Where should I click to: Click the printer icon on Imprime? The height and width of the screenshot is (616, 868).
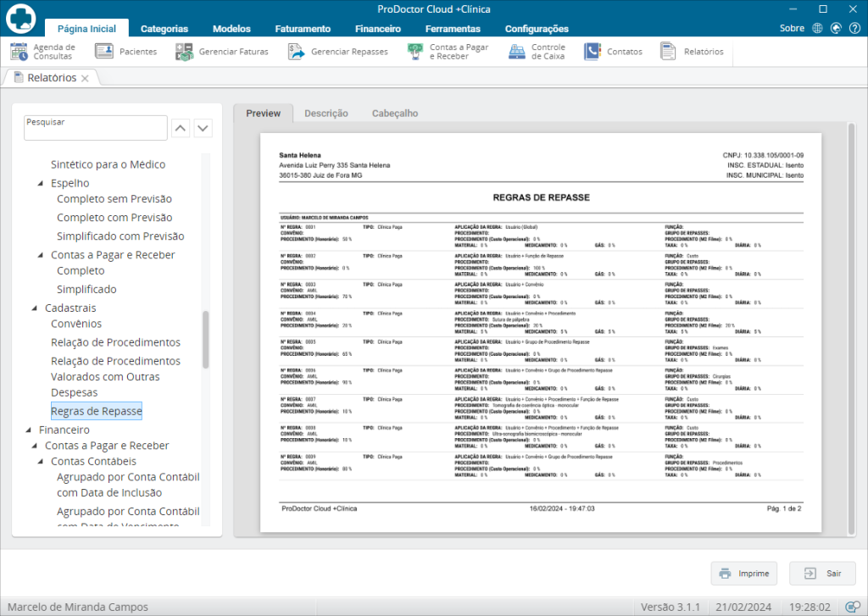coord(725,574)
